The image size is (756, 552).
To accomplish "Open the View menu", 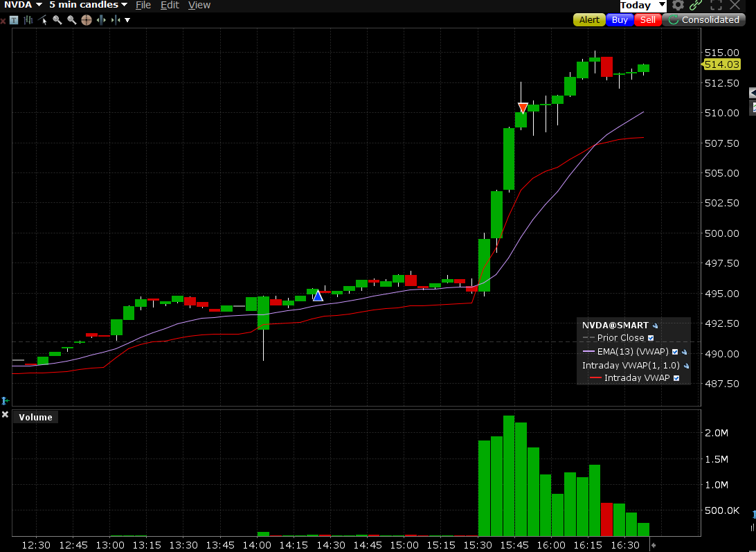I will (199, 6).
